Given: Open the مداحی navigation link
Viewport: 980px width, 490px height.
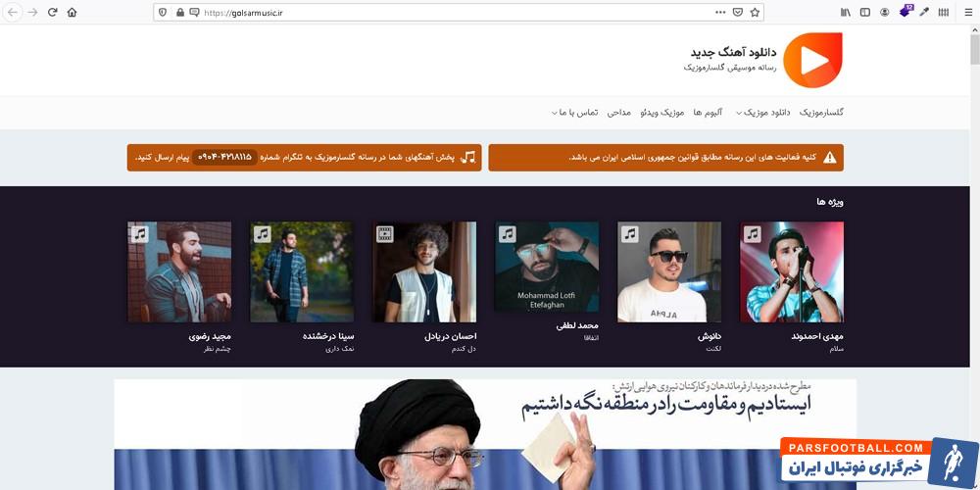Looking at the screenshot, I should (x=619, y=113).
